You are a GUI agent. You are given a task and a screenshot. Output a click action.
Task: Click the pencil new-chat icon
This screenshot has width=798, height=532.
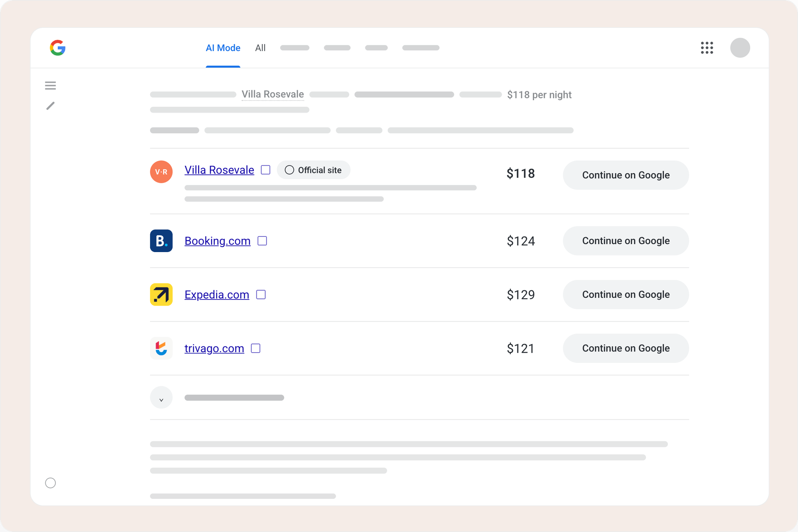pyautogui.click(x=50, y=106)
